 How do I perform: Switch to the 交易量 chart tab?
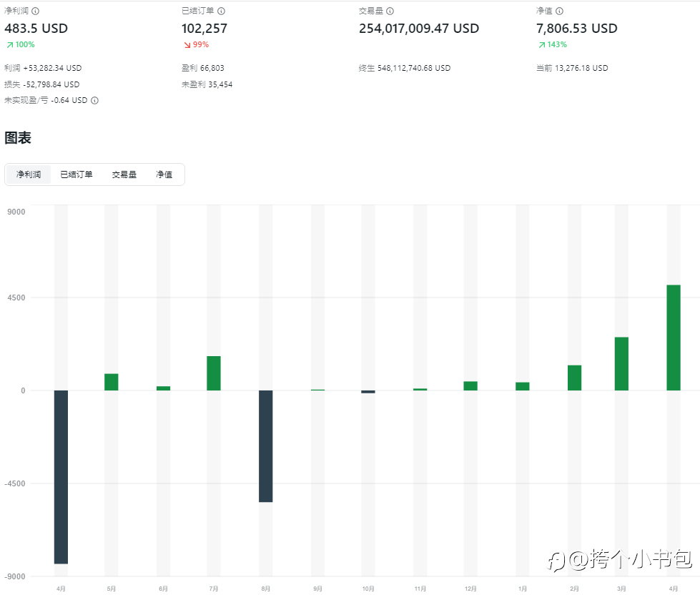point(124,174)
